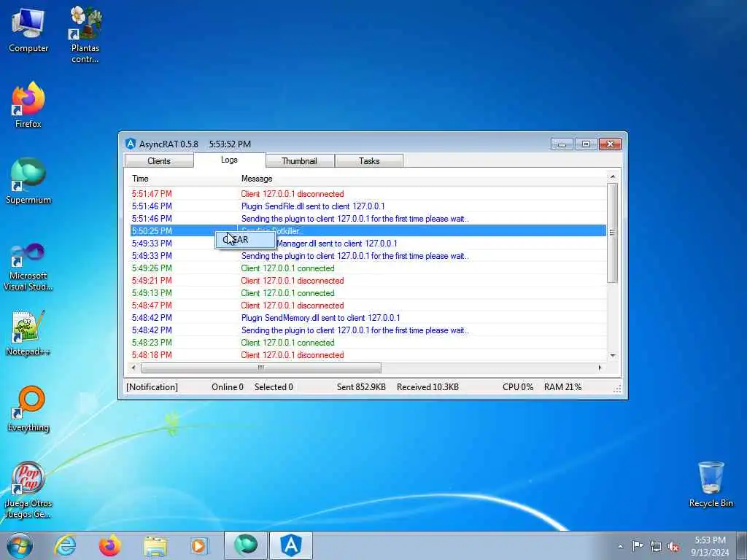747x560 pixels.
Task: Open the Supermium desktop shortcut
Action: pyautogui.click(x=28, y=181)
